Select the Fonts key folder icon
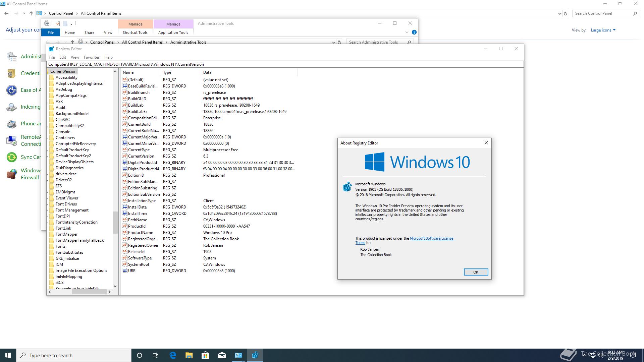This screenshot has width=644, height=362. coord(51,246)
